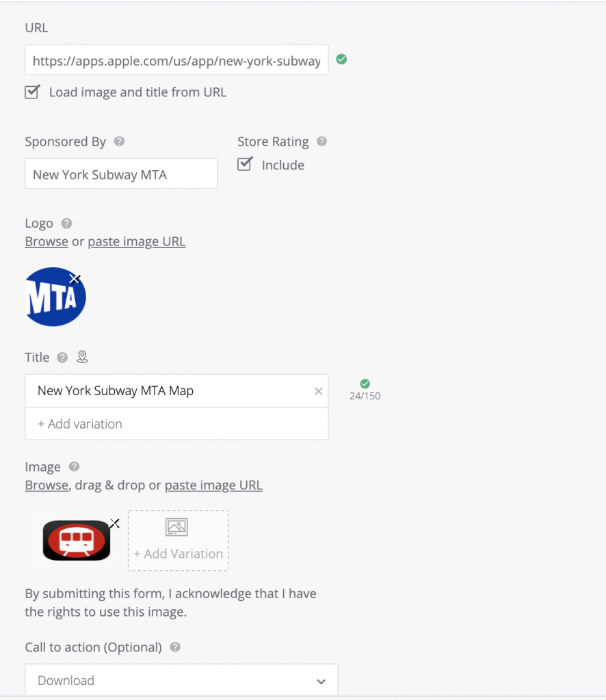The height and width of the screenshot is (700, 606).
Task: Click the location pin icon beside Title
Action: 82,357
